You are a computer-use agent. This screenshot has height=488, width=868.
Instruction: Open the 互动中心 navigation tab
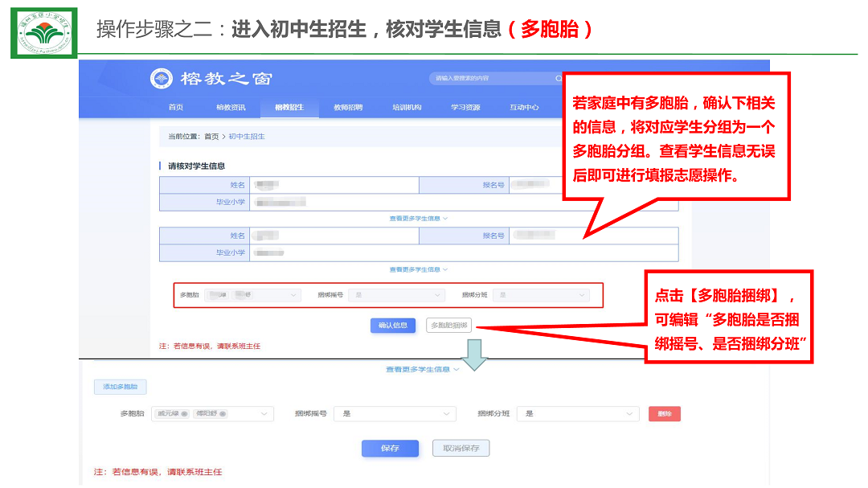tap(524, 107)
